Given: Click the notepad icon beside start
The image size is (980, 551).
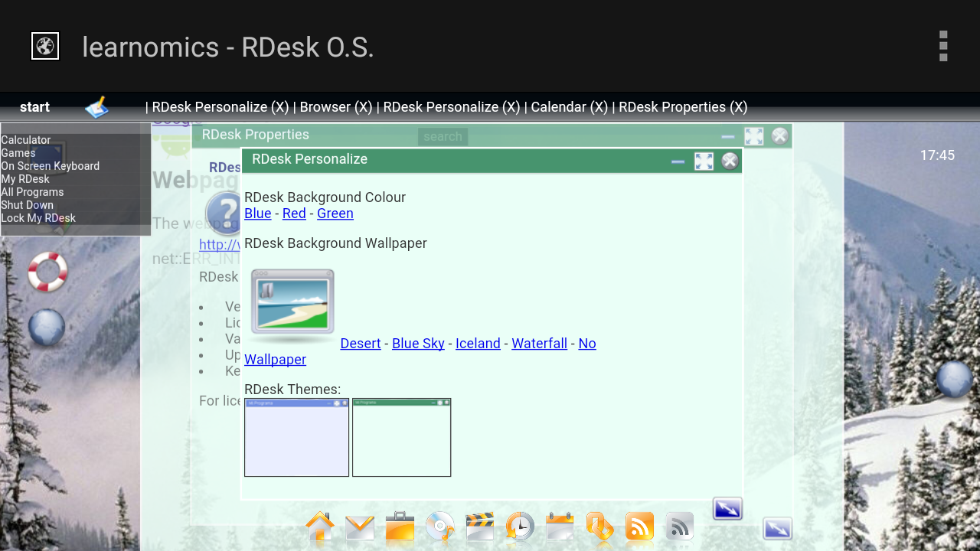Looking at the screenshot, I should [96, 107].
